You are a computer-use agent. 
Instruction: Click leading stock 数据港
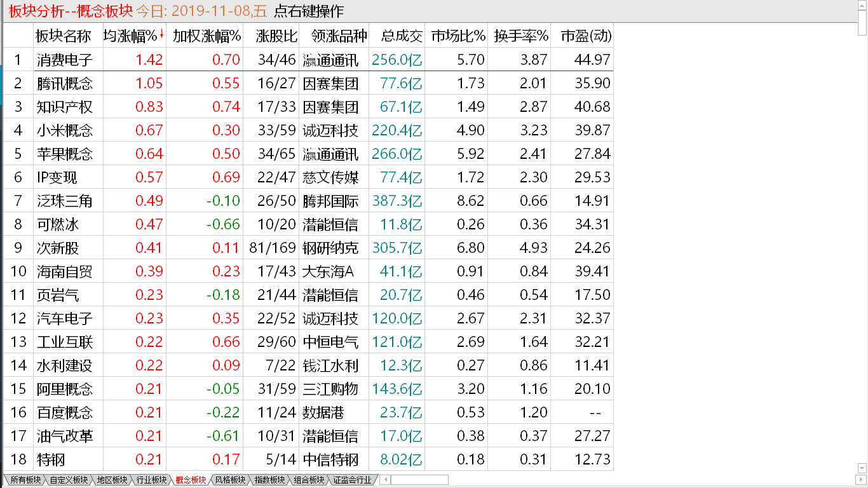(323, 412)
